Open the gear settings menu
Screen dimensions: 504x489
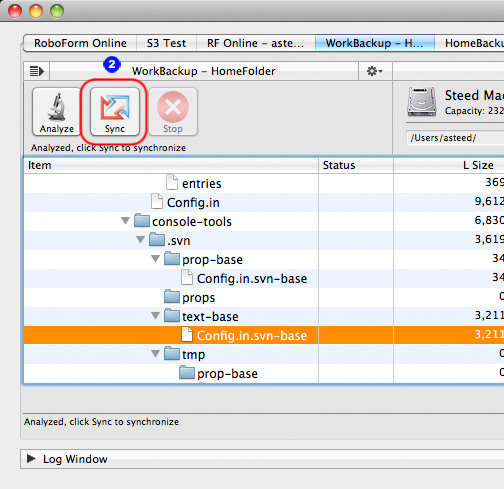[x=374, y=71]
